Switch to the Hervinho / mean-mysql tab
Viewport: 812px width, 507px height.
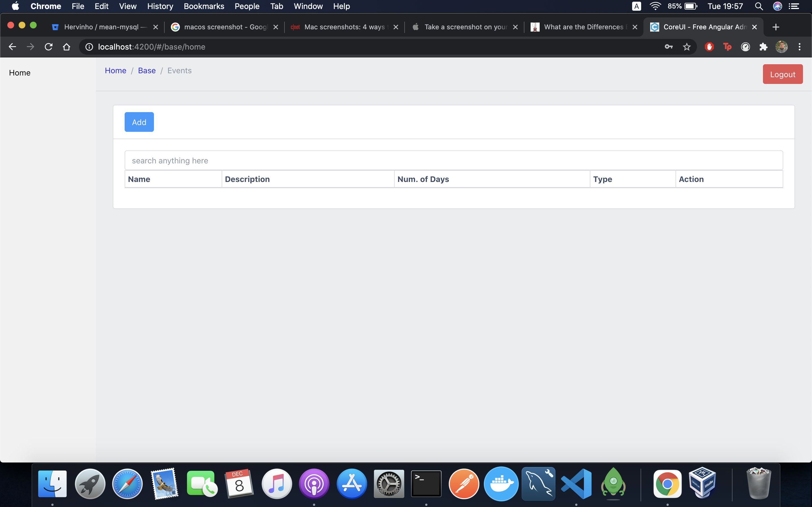[x=101, y=27]
